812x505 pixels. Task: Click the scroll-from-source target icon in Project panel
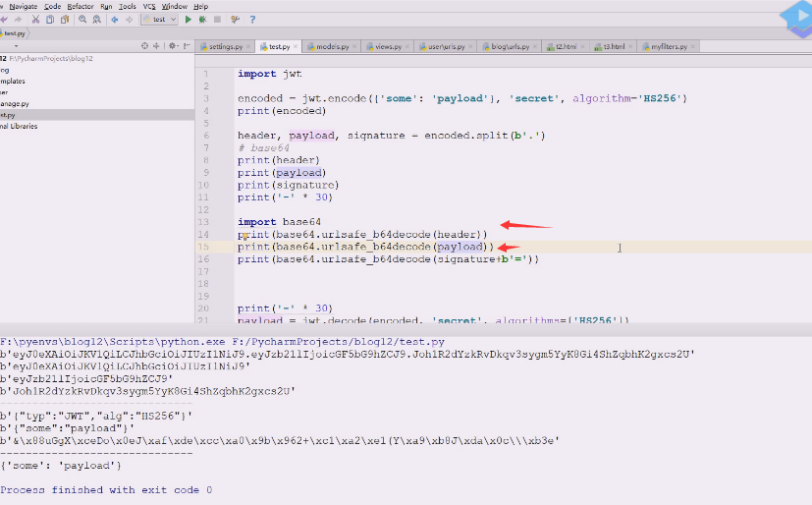[x=144, y=46]
